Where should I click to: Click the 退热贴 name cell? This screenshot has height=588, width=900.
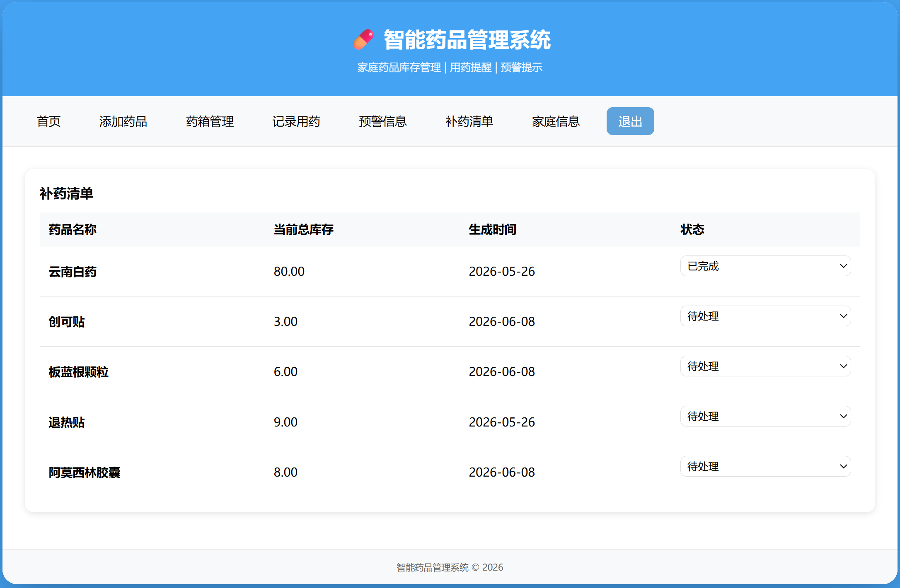click(x=67, y=422)
